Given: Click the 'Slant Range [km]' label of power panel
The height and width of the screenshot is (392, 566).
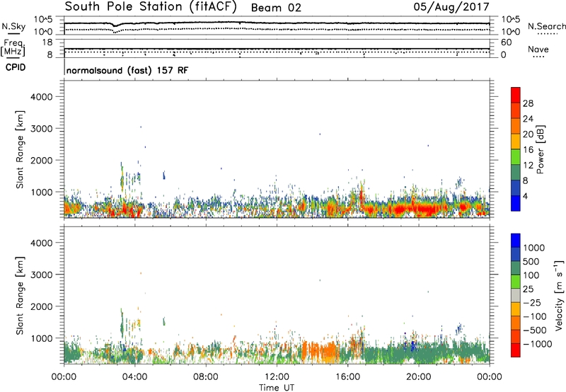Looking at the screenshot, I should tap(20, 149).
